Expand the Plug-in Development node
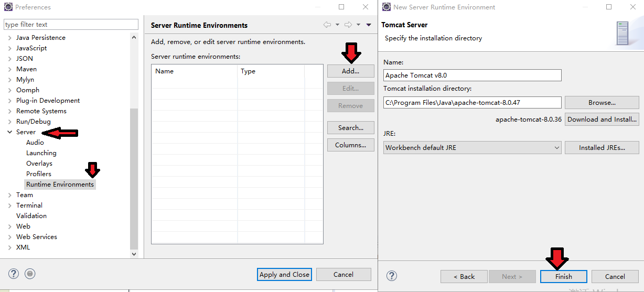This screenshot has height=292, width=644. [x=9, y=101]
